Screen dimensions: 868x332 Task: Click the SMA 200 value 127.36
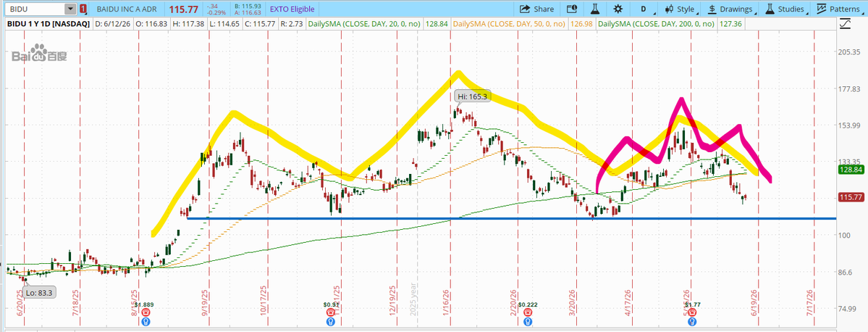[x=730, y=24]
